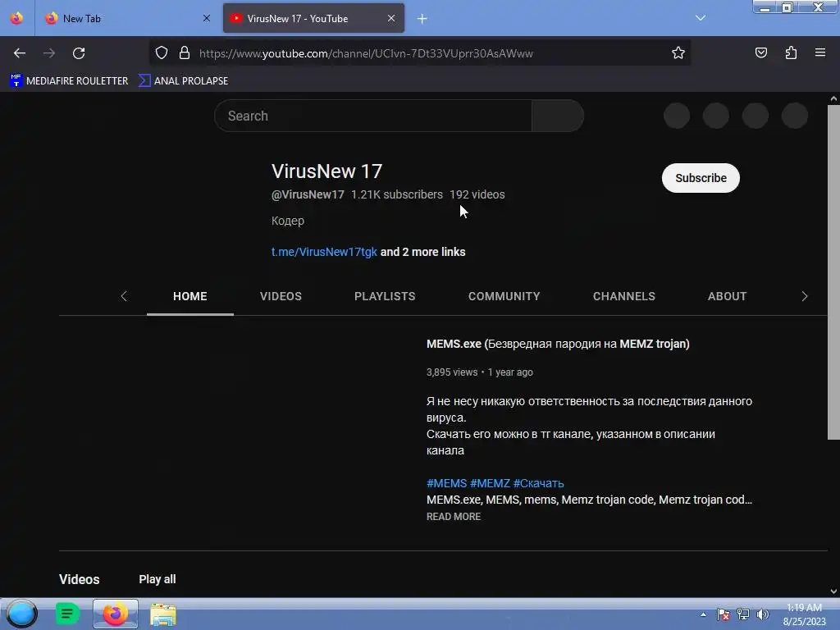840x630 pixels.
Task: Open the Start menu orb
Action: (21, 614)
